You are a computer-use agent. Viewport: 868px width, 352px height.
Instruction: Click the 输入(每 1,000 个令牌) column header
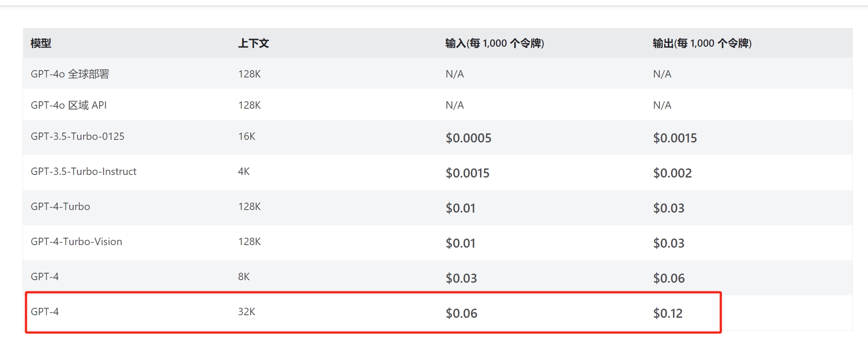pos(494,43)
